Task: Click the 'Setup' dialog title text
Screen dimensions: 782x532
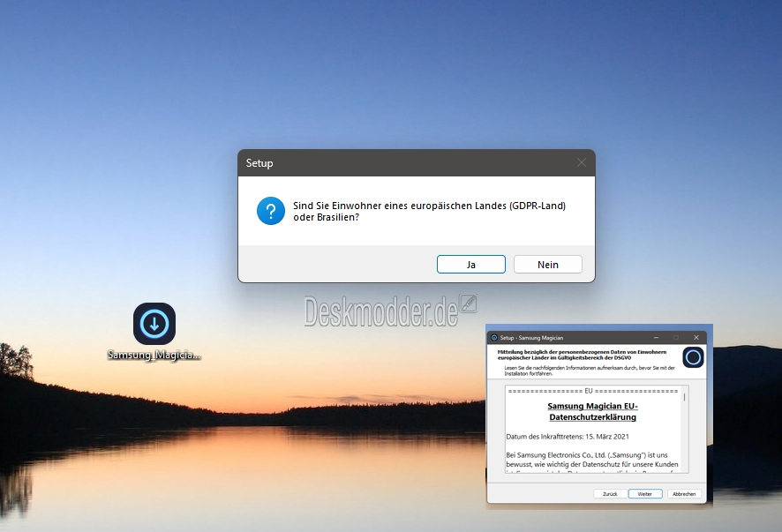Action: click(x=259, y=163)
